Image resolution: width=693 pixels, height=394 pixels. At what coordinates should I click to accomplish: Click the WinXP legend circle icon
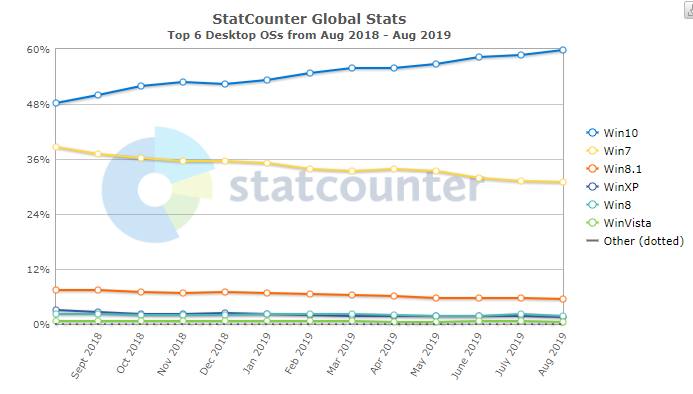coord(592,187)
